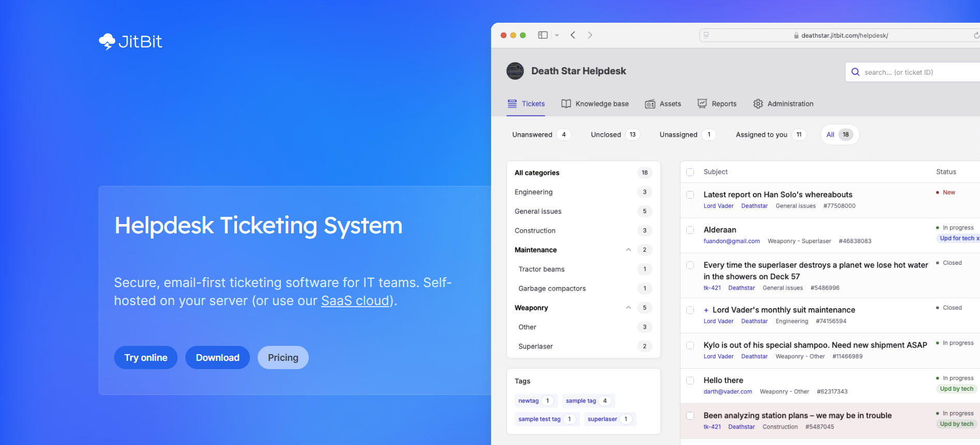This screenshot has width=980, height=445.
Task: Show tickets Assigned to you
Action: point(770,135)
